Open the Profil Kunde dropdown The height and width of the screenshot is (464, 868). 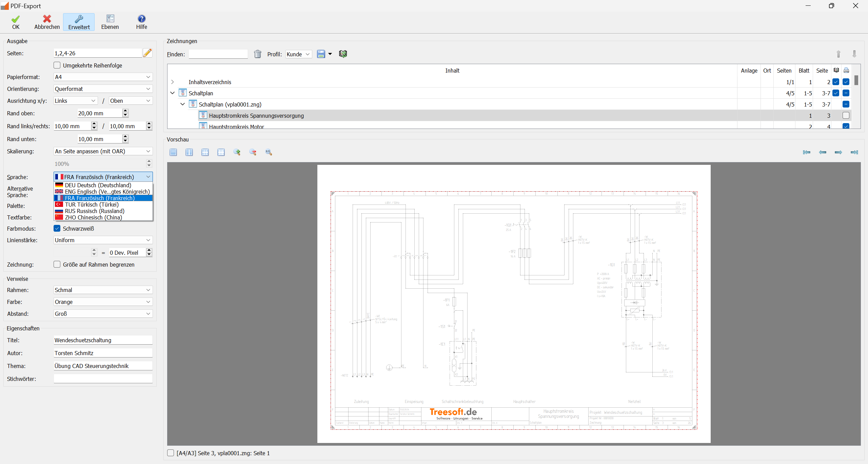(298, 54)
